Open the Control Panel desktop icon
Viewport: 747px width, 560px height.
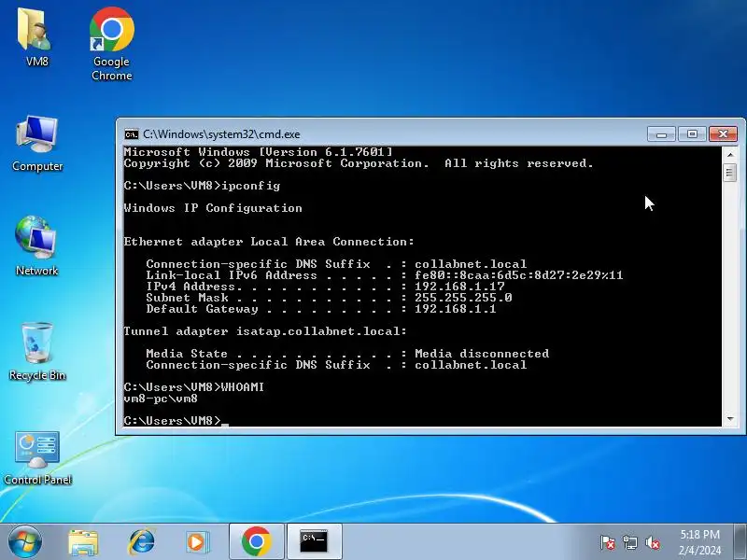click(x=37, y=457)
